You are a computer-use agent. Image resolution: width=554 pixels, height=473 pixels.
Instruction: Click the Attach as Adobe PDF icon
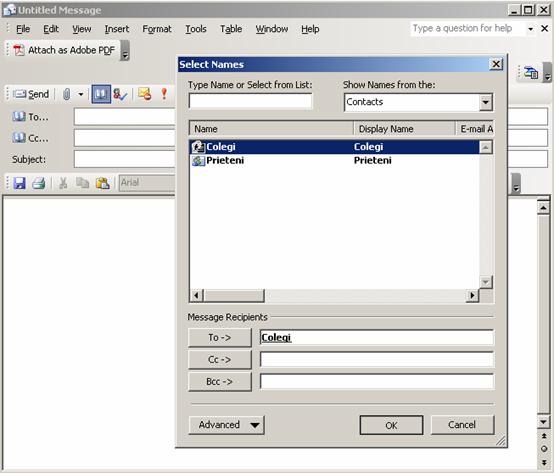tap(19, 50)
